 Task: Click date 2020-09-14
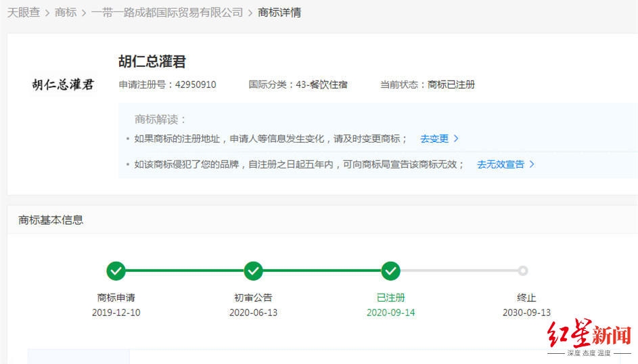pyautogui.click(x=390, y=313)
